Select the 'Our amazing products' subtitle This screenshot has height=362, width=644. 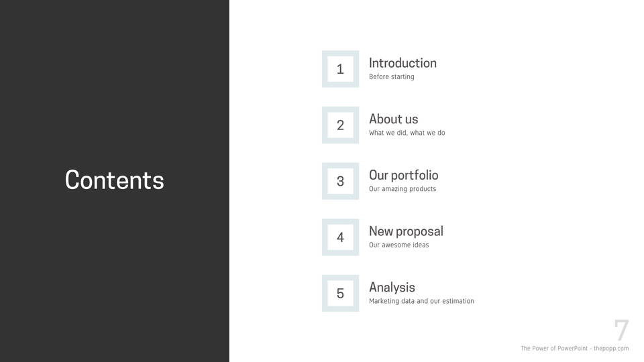[402, 189]
